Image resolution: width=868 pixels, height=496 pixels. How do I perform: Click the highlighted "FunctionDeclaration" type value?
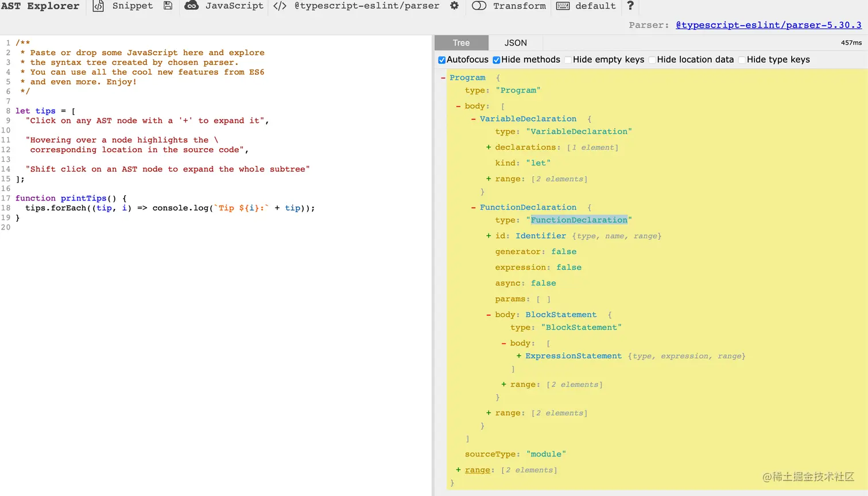pos(579,220)
